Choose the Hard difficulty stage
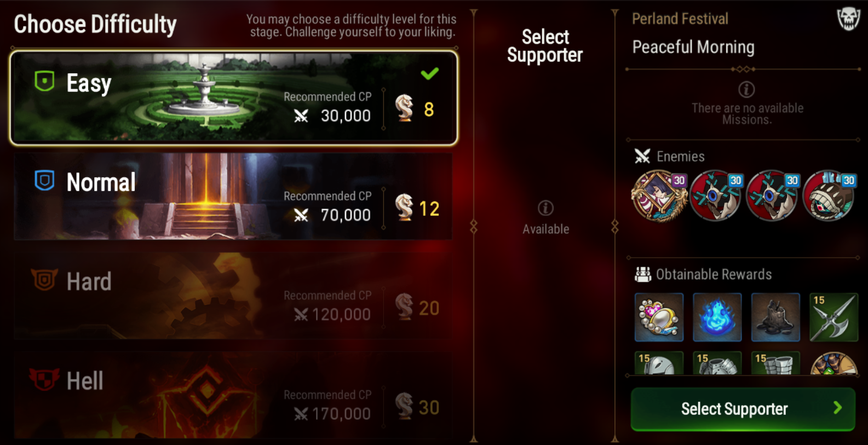This screenshot has width=868, height=445. [x=233, y=296]
